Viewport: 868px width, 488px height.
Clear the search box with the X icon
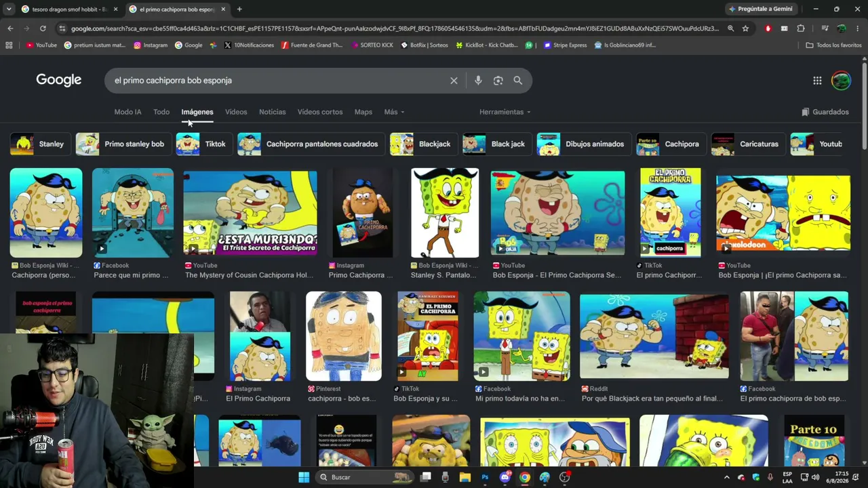click(x=454, y=81)
